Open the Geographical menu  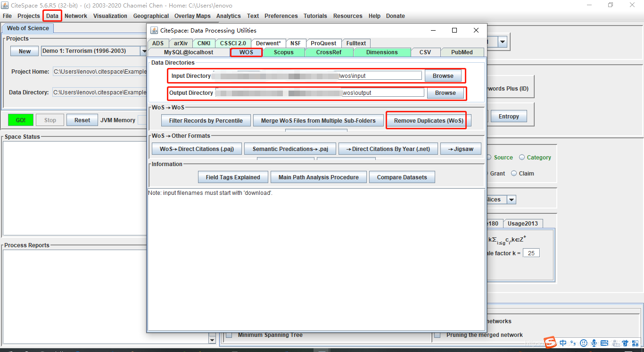tap(151, 16)
